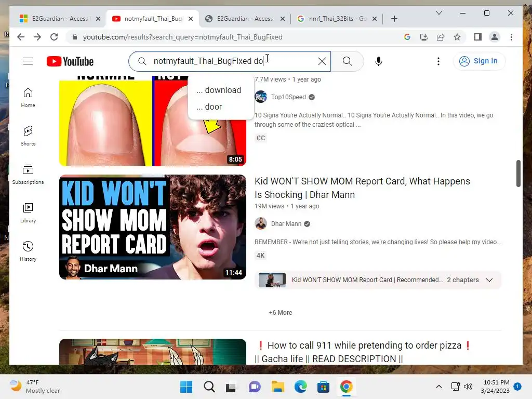This screenshot has width=532, height=399.
Task: Run search with the magnifier button
Action: 347,61
